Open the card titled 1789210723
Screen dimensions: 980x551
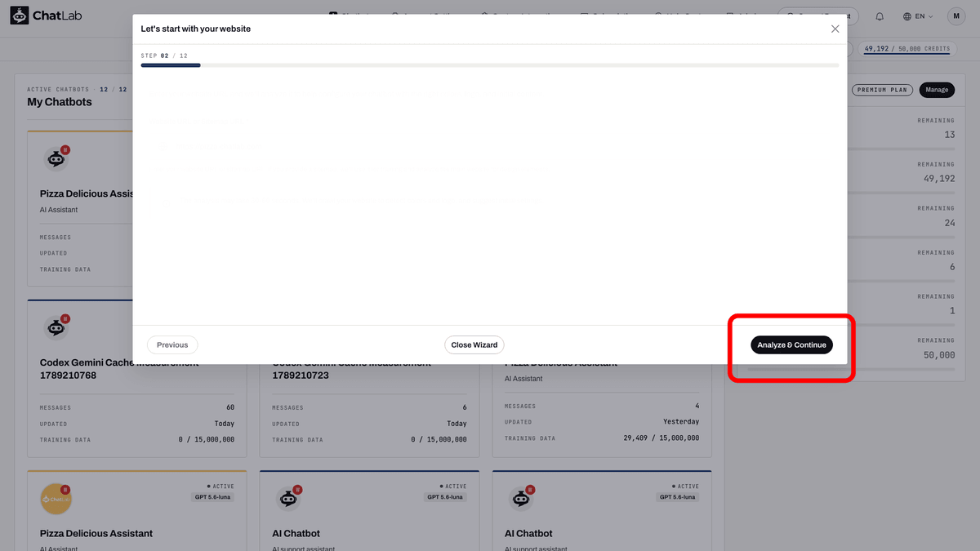pyautogui.click(x=351, y=369)
